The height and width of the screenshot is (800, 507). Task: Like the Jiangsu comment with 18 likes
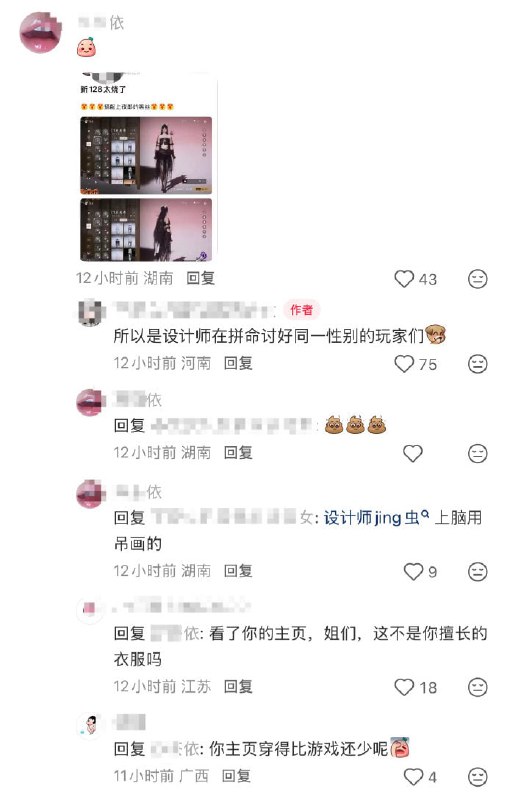pyautogui.click(x=404, y=687)
